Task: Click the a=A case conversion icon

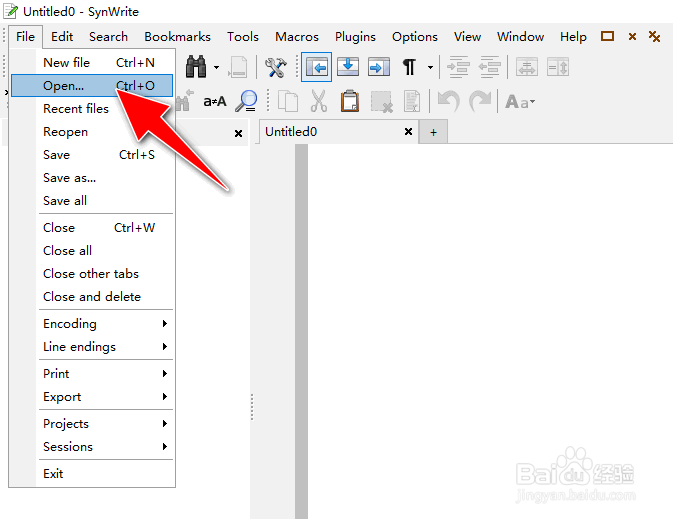Action: click(215, 102)
